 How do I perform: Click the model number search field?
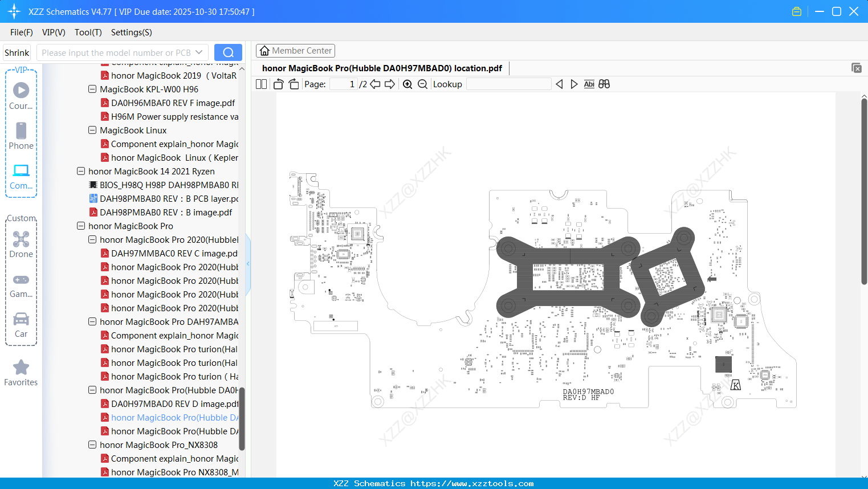pos(116,52)
